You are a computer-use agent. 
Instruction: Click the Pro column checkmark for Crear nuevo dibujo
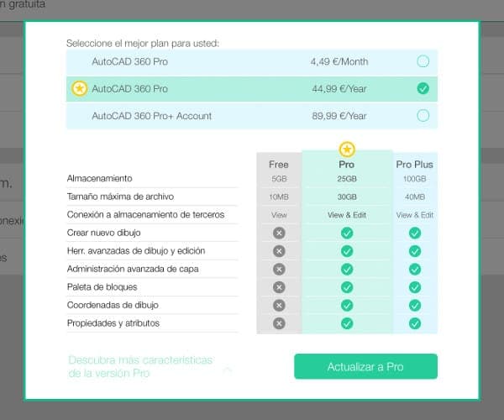pyautogui.click(x=347, y=233)
